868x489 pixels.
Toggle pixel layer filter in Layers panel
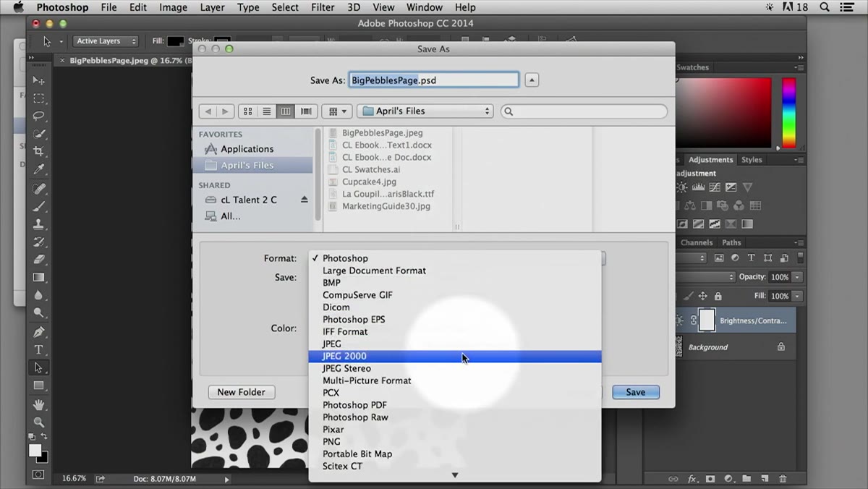pos(719,258)
